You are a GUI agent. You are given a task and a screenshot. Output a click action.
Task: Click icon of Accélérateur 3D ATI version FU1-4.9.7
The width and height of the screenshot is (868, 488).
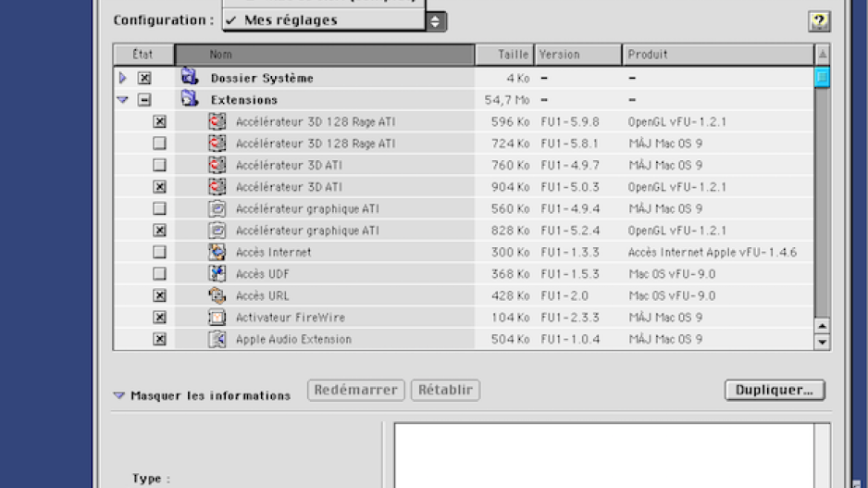pos(217,165)
